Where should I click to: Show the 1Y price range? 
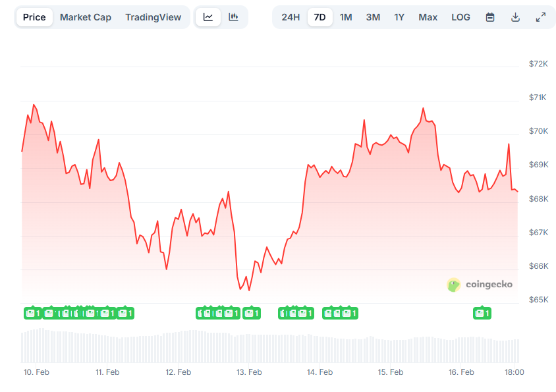(399, 17)
